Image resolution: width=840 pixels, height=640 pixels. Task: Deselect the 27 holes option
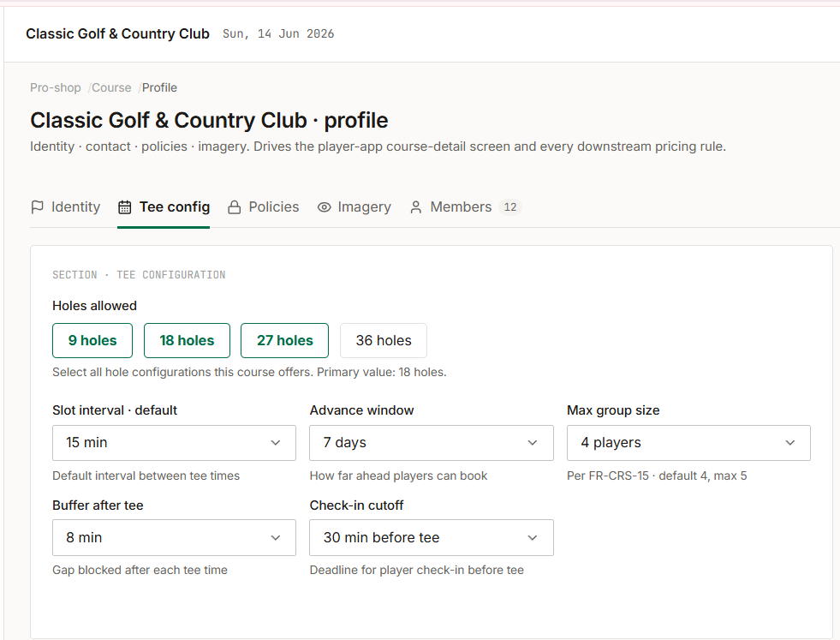284,340
